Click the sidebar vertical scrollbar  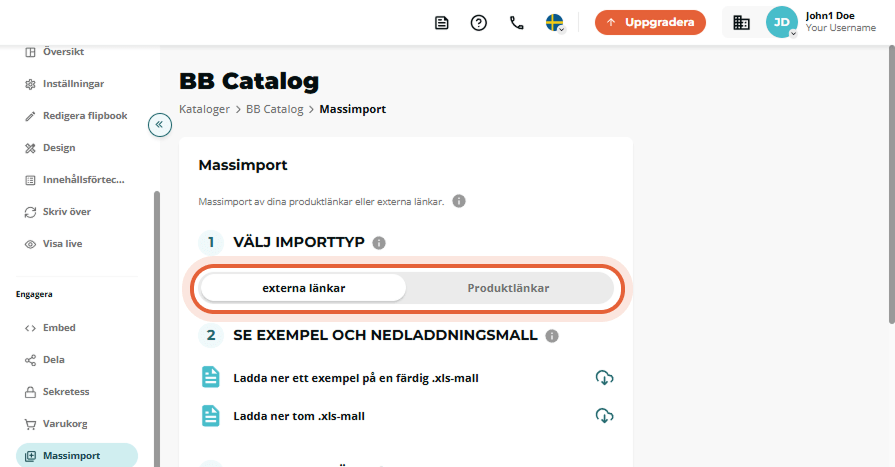point(157,329)
